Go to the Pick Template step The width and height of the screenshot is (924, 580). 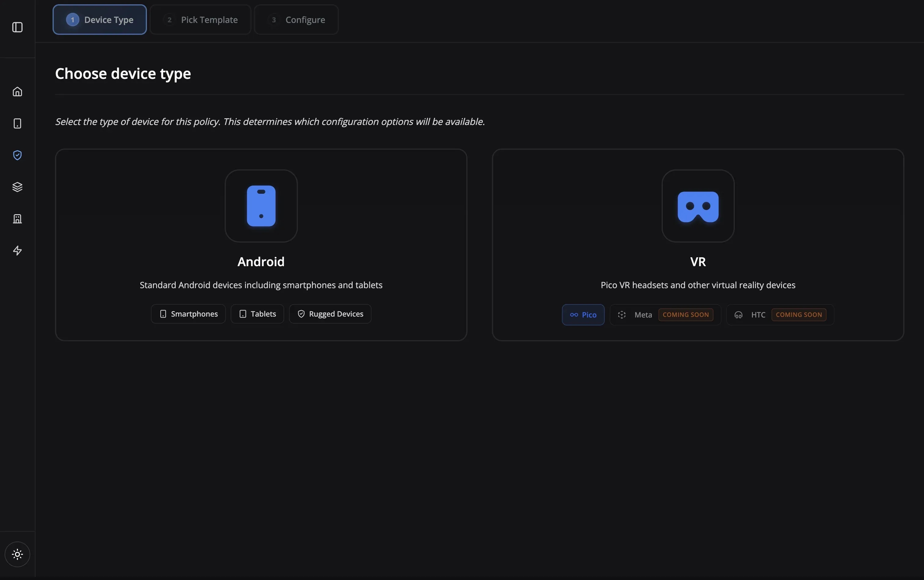200,20
